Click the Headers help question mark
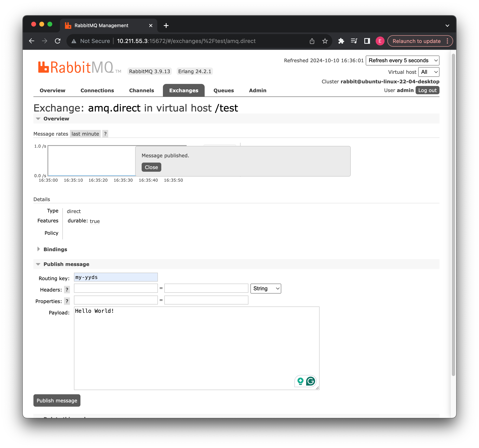479x448 pixels. 67,290
